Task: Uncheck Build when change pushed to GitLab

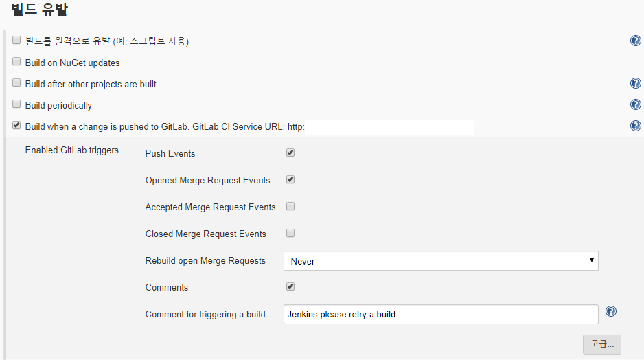Action: (x=16, y=126)
